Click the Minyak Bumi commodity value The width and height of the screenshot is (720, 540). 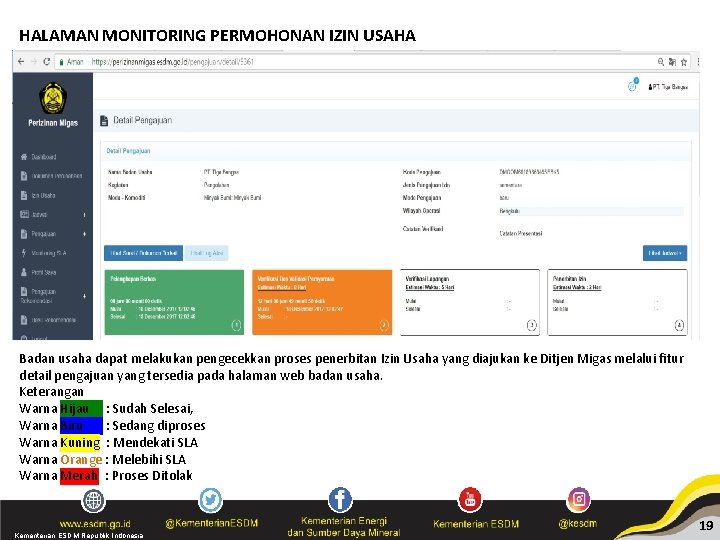pos(232,198)
